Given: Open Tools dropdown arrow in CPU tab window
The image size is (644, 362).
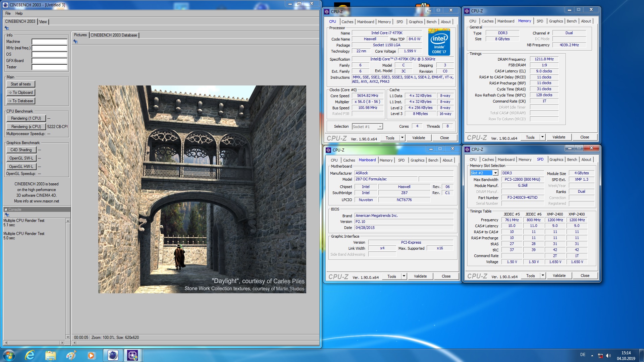Looking at the screenshot, I should (402, 138).
